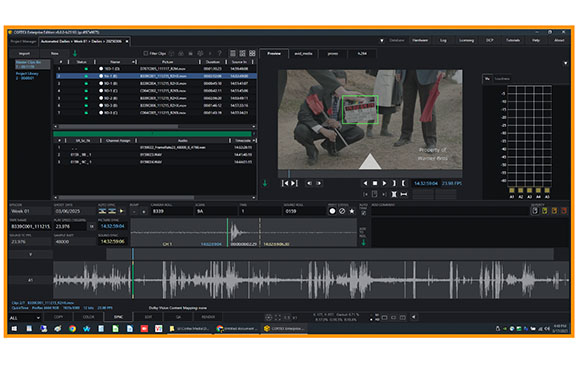Viewport: 580px width, 373px height.
Task: Open Chrome from the Windows taskbar
Action: (x=72, y=329)
